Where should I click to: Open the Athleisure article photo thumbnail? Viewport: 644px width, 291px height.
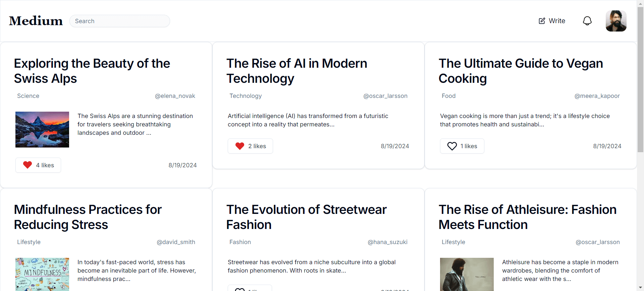[x=467, y=274]
